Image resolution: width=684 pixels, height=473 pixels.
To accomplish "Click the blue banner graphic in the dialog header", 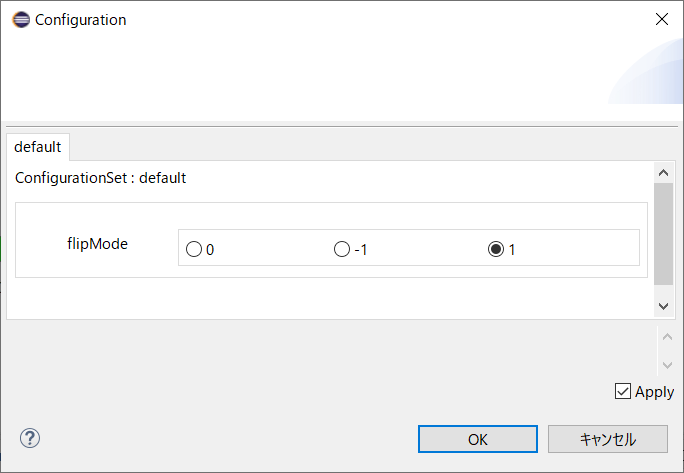I will [x=646, y=71].
